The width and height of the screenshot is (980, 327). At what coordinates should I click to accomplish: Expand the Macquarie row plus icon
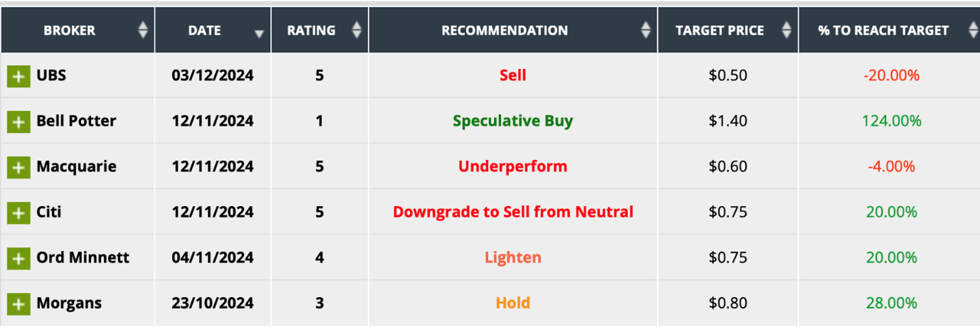[18, 167]
